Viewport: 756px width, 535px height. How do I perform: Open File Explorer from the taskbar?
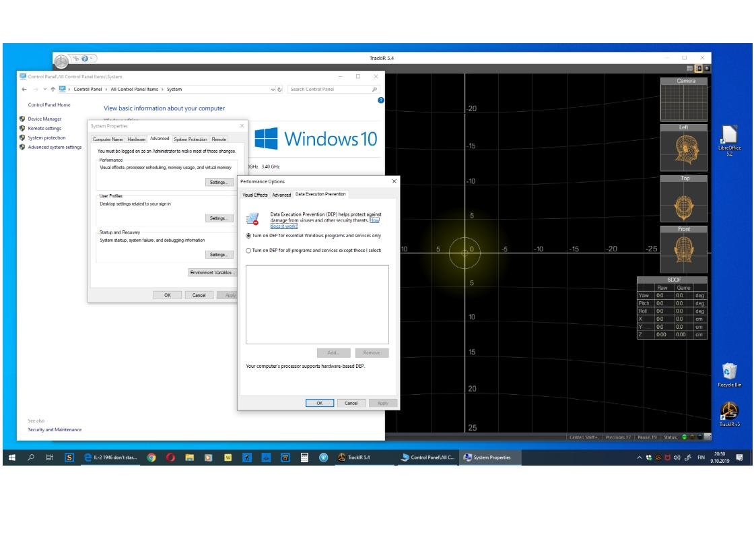tap(189, 458)
